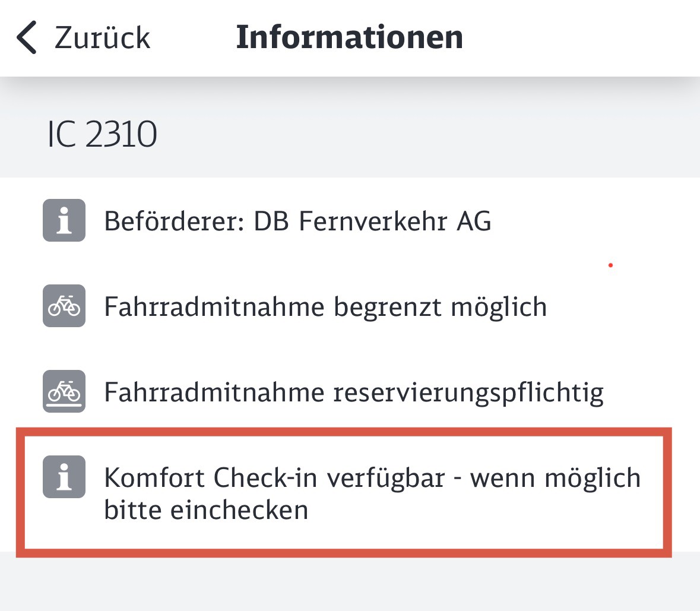Tap bicycle icon for begrenzt möglich
The width and height of the screenshot is (700, 611).
coord(64,306)
